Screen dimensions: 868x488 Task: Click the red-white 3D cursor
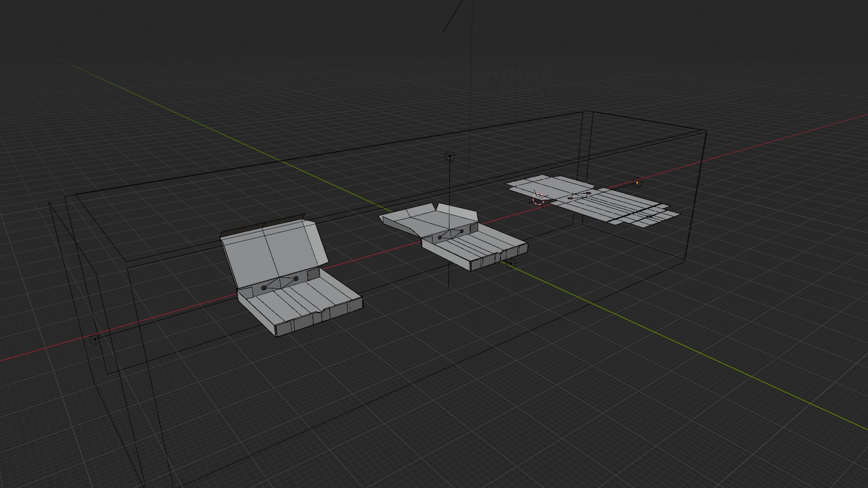point(538,200)
